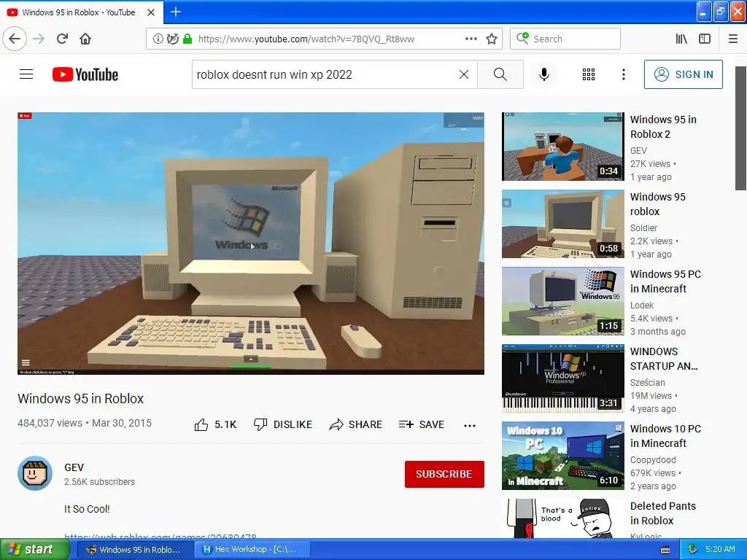The image size is (747, 560).
Task: Show site information icon in address bar
Action: click(158, 39)
